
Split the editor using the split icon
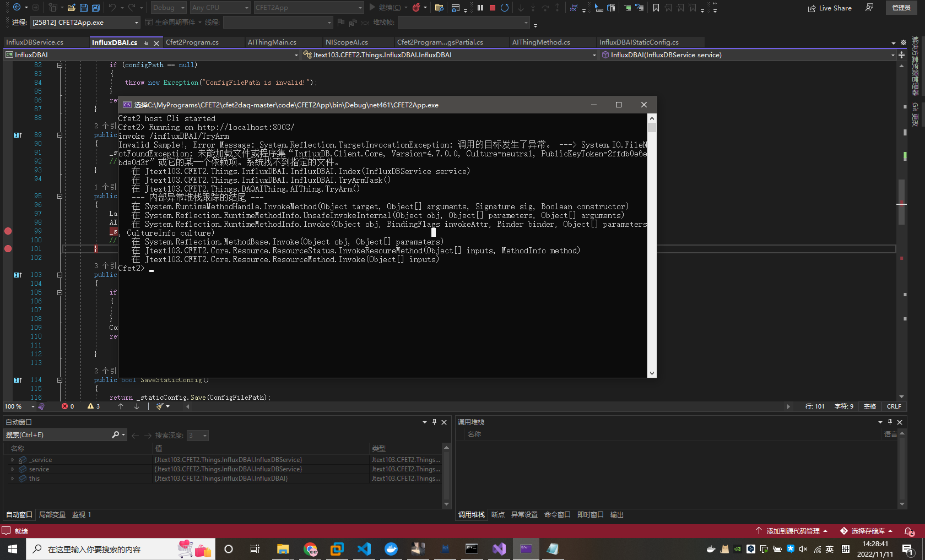click(x=901, y=55)
